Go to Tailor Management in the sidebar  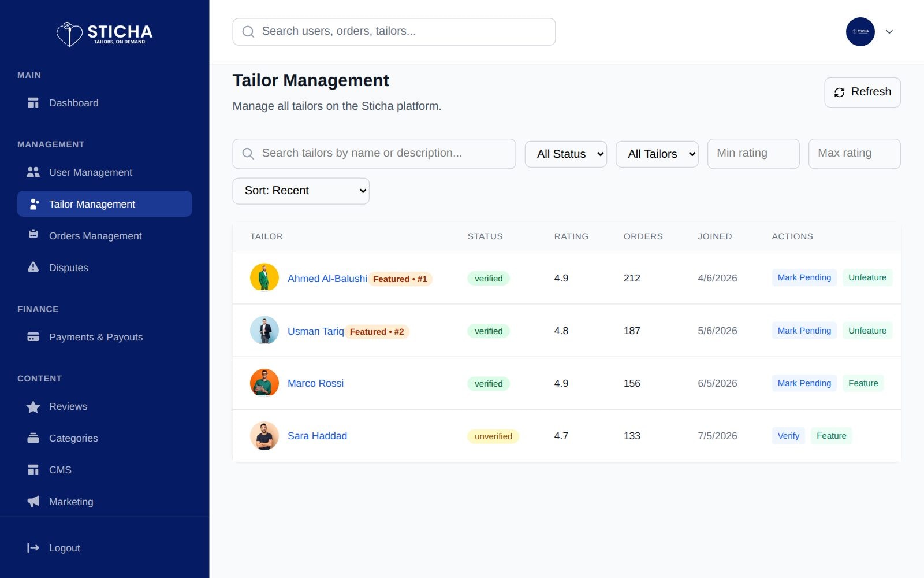[x=105, y=204]
